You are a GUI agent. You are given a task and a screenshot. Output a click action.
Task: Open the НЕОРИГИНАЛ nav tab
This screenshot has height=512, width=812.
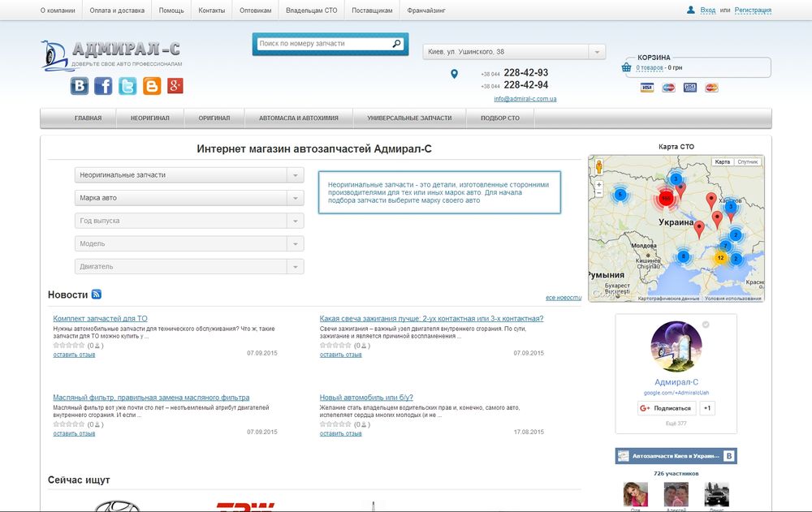pyautogui.click(x=149, y=118)
